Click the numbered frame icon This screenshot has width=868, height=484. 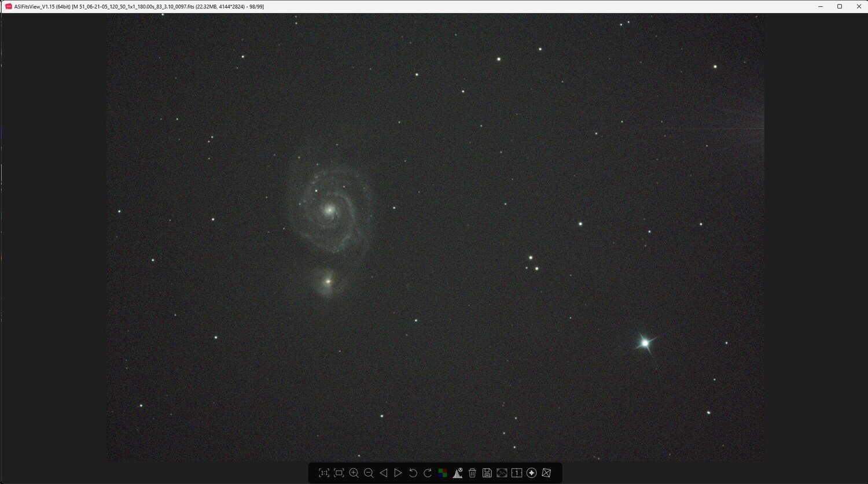click(x=517, y=473)
